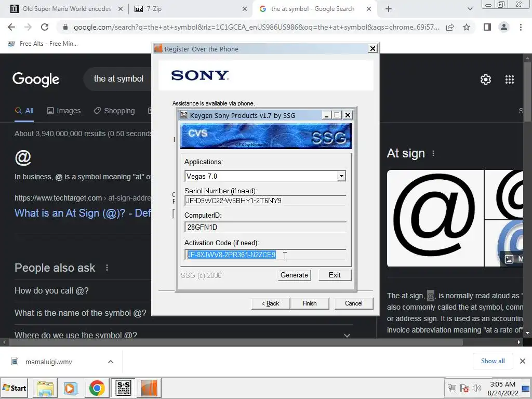Open People also ask options menu
The image size is (532, 399).
point(107,268)
